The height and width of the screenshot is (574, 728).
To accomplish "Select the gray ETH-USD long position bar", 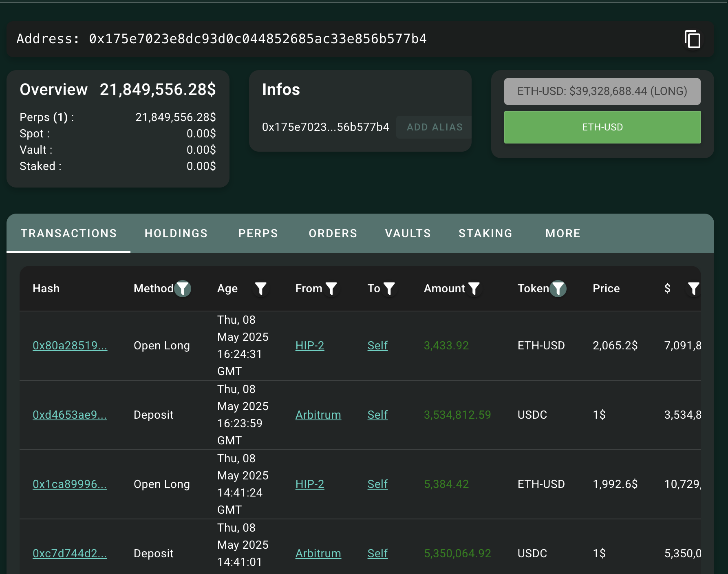I will click(x=602, y=91).
